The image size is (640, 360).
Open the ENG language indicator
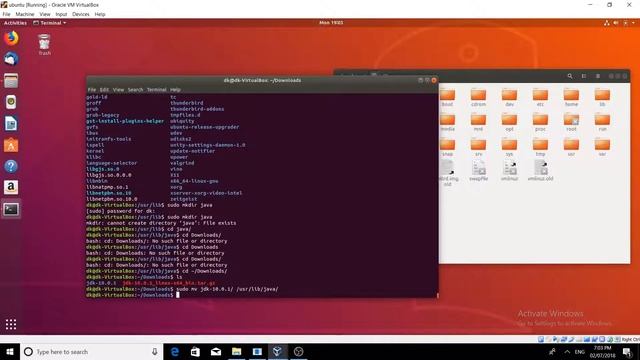pyautogui.click(x=580, y=351)
